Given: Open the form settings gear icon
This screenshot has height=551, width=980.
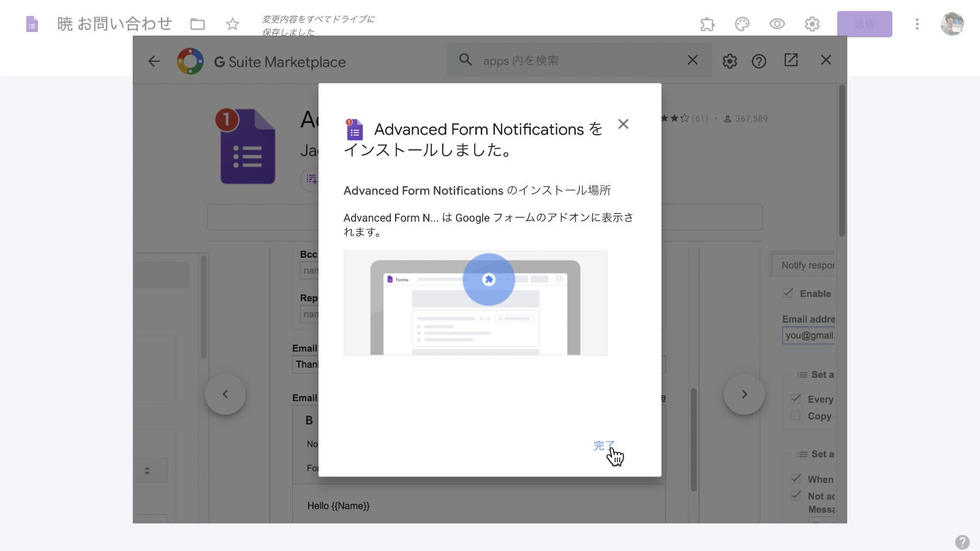Looking at the screenshot, I should pyautogui.click(x=812, y=24).
